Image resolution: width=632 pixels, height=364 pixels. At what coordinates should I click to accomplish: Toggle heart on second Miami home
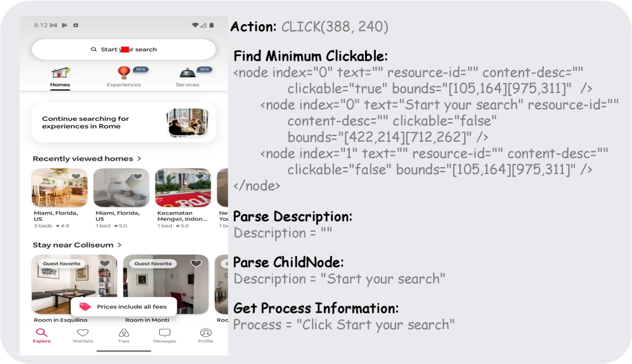138,176
